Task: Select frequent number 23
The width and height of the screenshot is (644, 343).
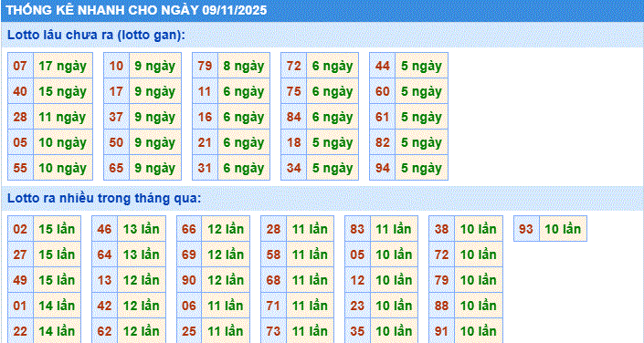Action: coord(357,306)
